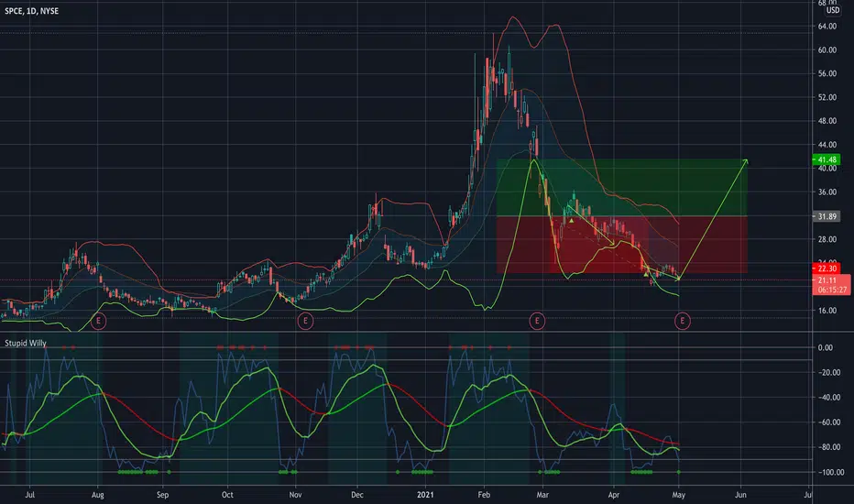Screen dimensions: 854x504
Task: Click the 06:15:27 countdown label
Action: pos(832,290)
